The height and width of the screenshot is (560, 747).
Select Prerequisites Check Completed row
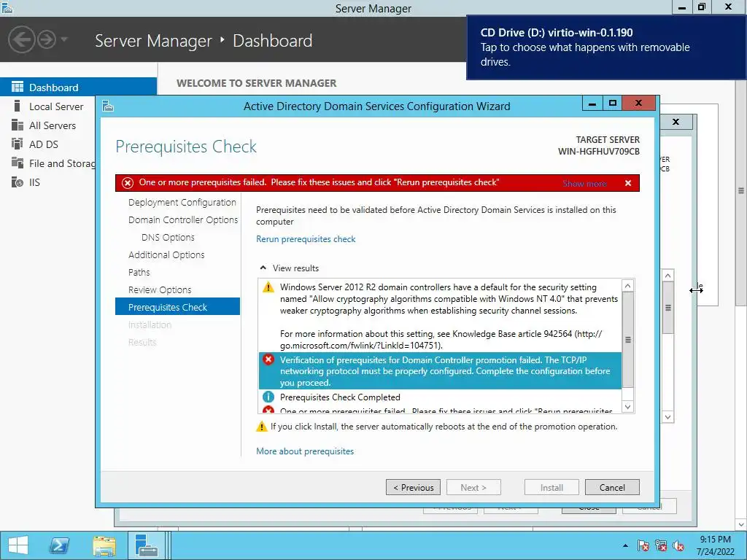pyautogui.click(x=440, y=397)
